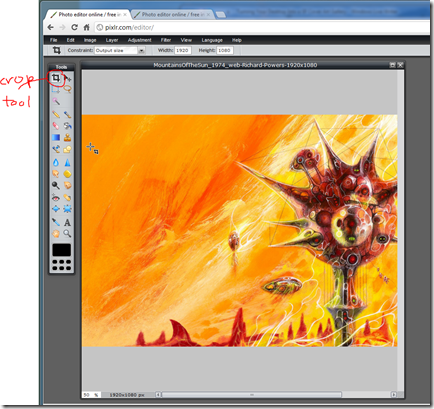Open the Layer menu

112,40
